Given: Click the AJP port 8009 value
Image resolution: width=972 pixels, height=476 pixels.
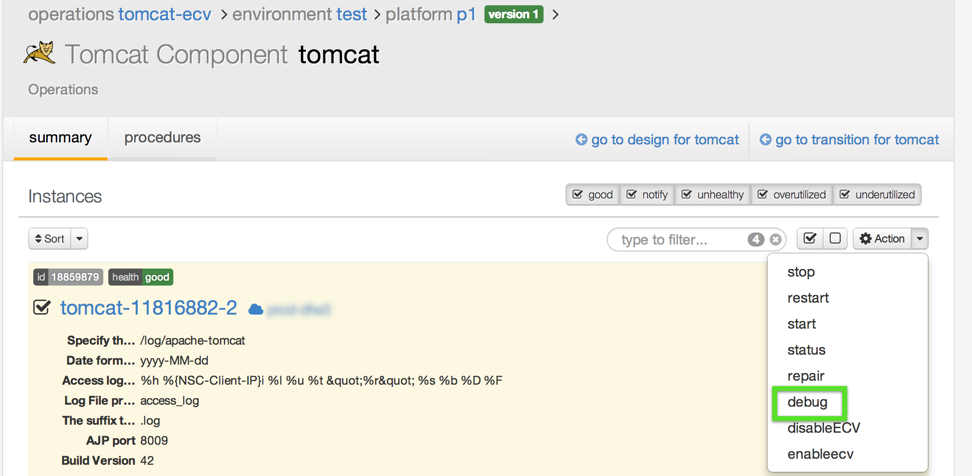Looking at the screenshot, I should coord(154,441).
